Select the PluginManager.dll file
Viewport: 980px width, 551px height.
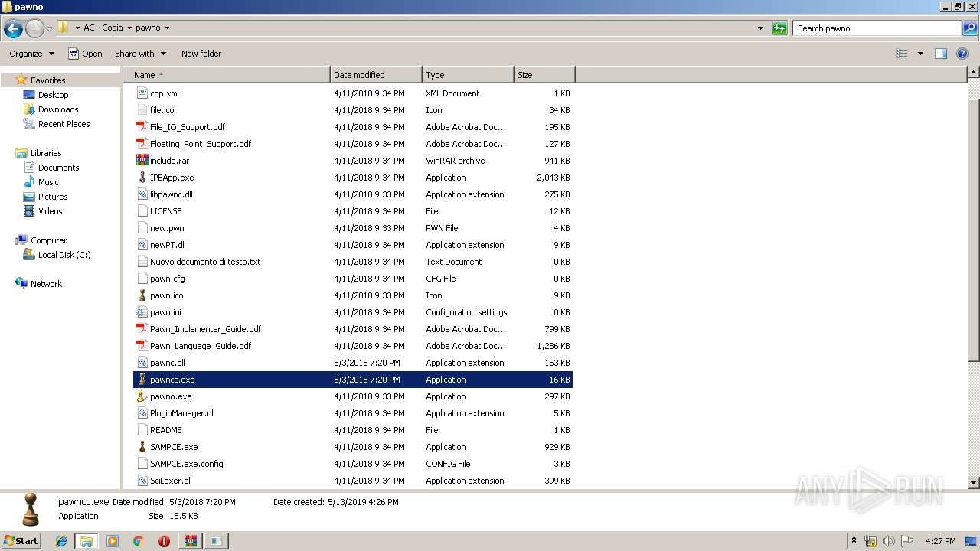(x=353, y=413)
